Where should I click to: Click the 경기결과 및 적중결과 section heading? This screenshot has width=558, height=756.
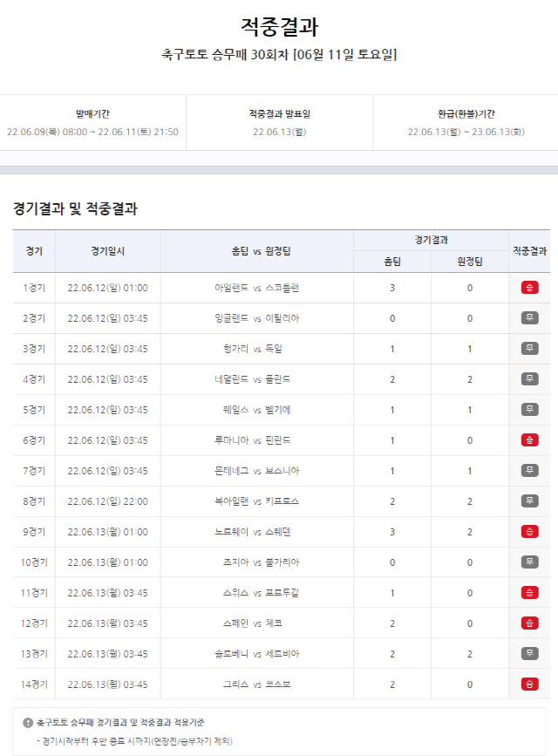click(x=75, y=209)
